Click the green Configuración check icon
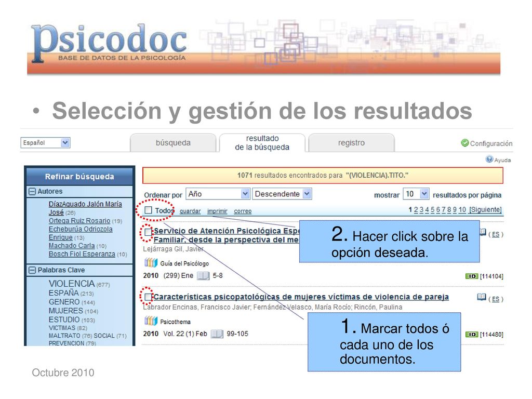 (465, 143)
